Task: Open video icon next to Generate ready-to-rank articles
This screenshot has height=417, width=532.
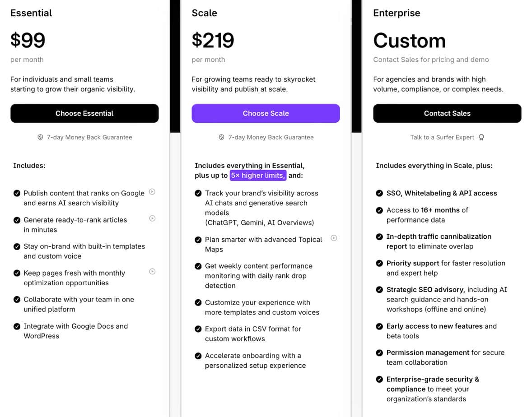Action: click(152, 219)
